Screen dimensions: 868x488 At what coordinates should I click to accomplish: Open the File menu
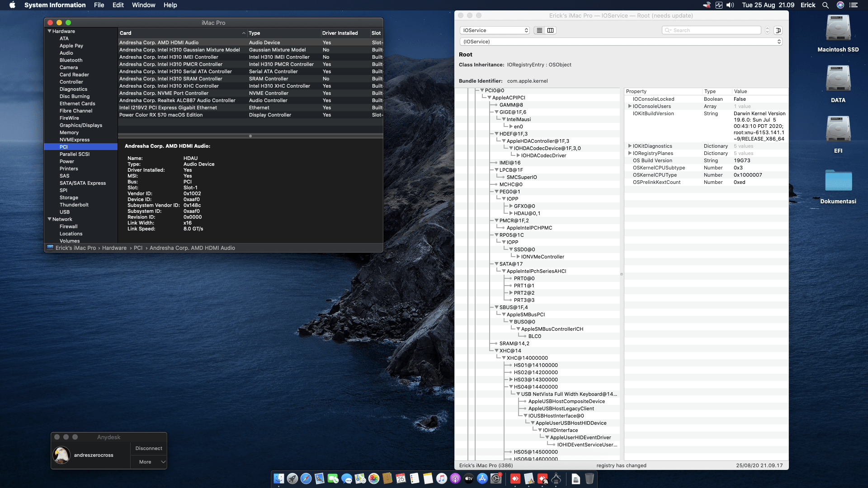(99, 5)
